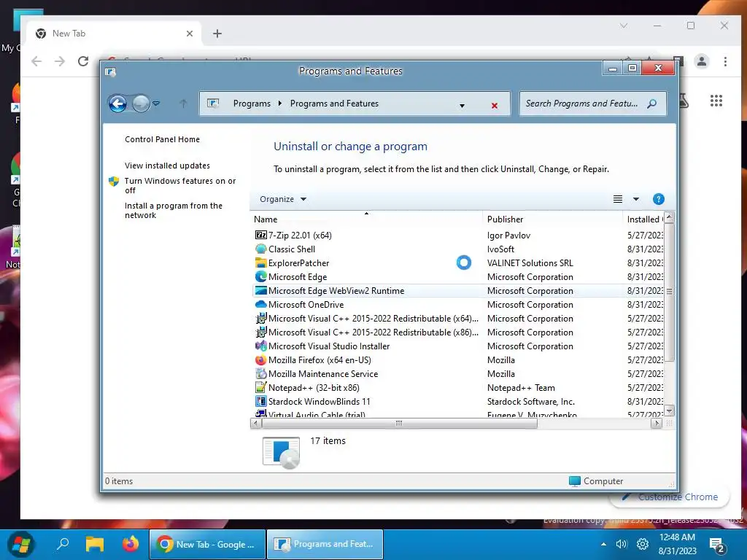Open a new Chrome tab with plus

click(217, 34)
